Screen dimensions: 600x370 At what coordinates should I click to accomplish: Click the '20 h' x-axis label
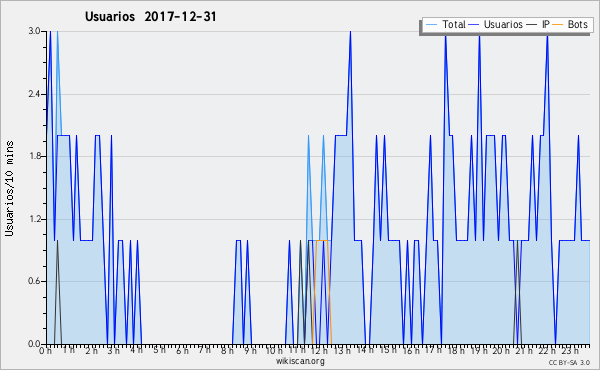point(501,350)
